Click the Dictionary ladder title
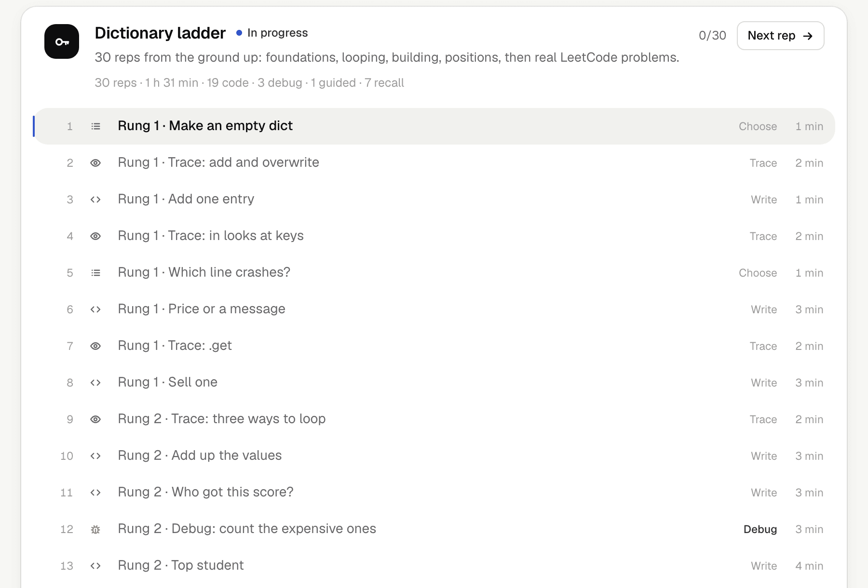The image size is (868, 588). [x=160, y=33]
